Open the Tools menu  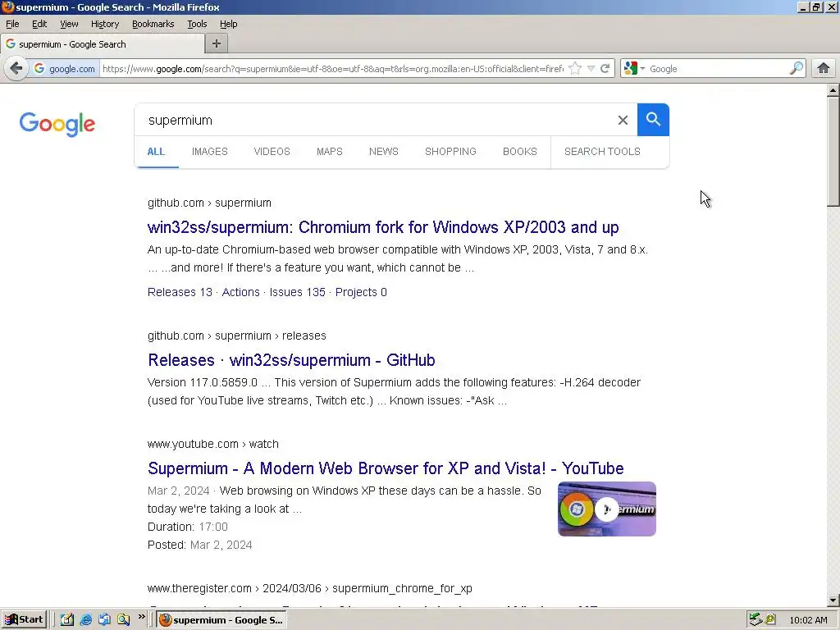(x=197, y=24)
